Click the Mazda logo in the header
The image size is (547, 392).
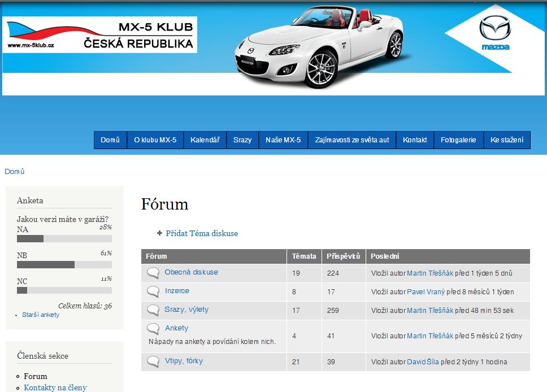pyautogui.click(x=494, y=34)
